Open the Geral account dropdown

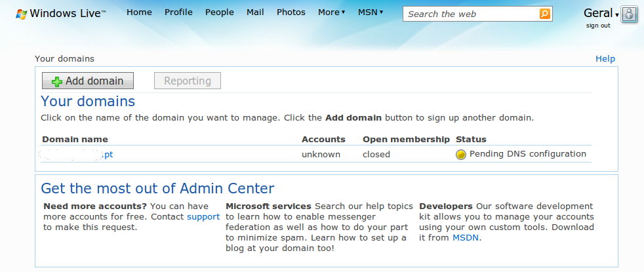[x=601, y=13]
